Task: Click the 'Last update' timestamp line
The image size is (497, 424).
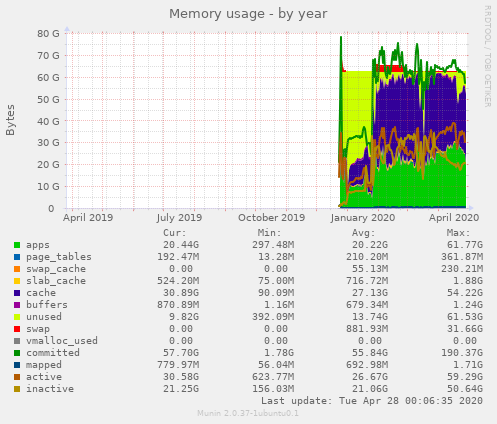Action: (x=372, y=401)
